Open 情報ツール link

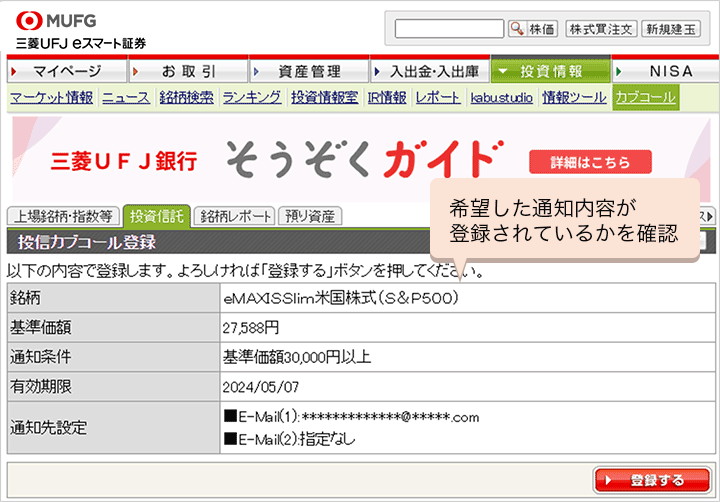[574, 97]
